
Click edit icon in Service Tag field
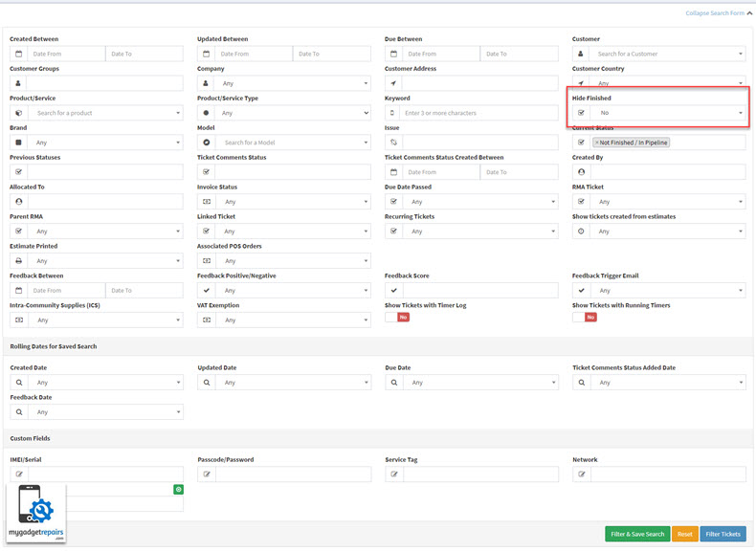[x=394, y=474]
